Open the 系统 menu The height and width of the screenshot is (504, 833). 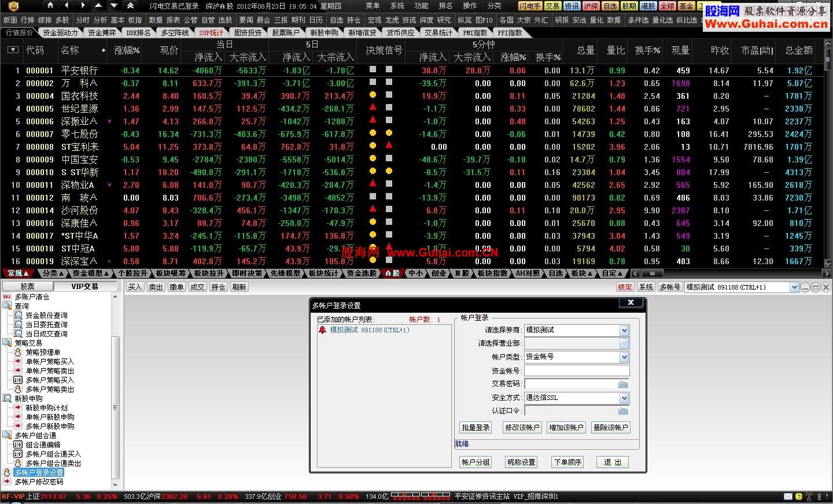coord(397,6)
